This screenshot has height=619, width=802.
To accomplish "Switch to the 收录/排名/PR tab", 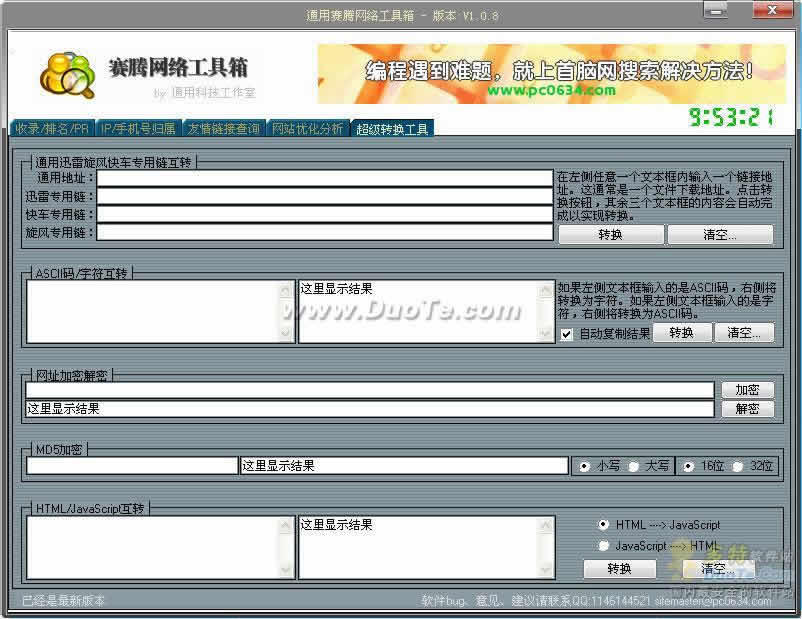I will point(52,128).
